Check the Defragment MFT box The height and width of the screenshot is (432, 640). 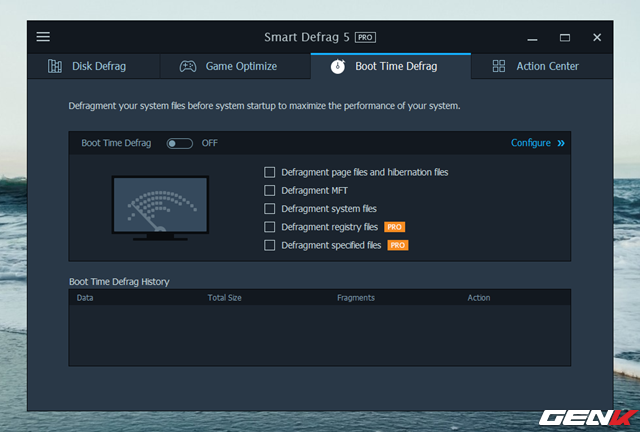269,191
